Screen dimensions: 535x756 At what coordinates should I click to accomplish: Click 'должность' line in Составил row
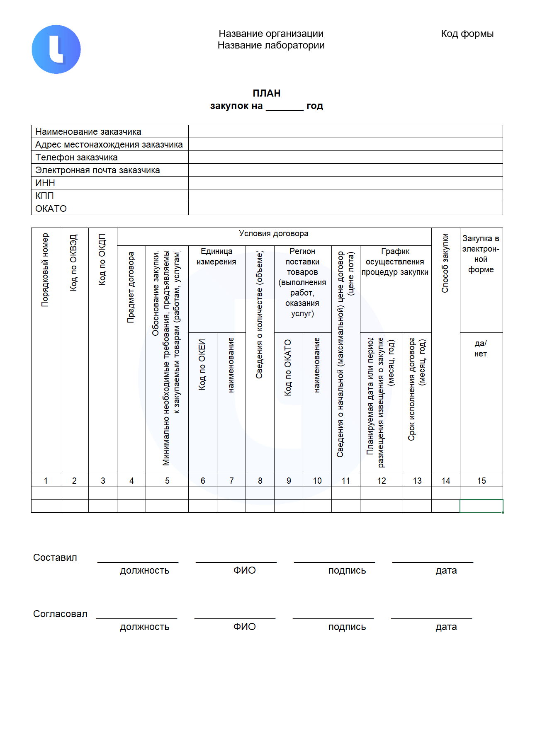tap(138, 562)
